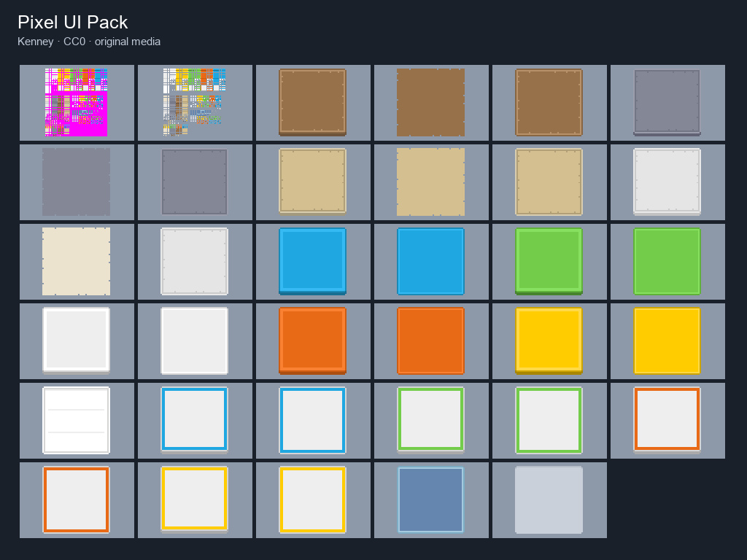Open the white-bordered button with gray bottom shadow
The height and width of the screenshot is (560, 747).
[x=76, y=341]
